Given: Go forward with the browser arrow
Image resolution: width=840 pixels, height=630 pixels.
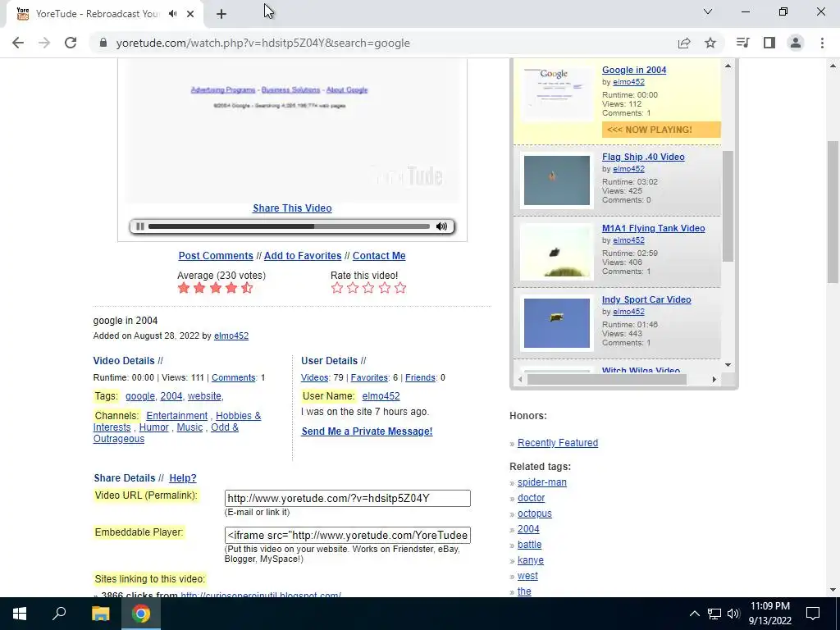Looking at the screenshot, I should click(x=44, y=43).
